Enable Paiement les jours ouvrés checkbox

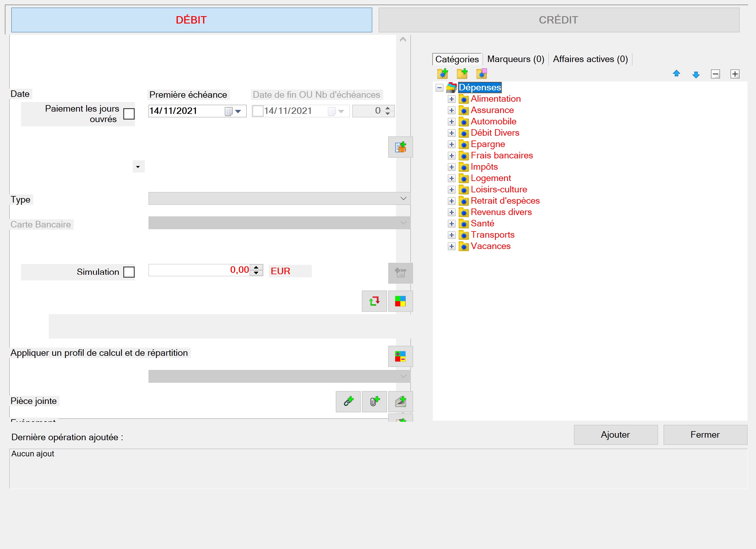[129, 114]
